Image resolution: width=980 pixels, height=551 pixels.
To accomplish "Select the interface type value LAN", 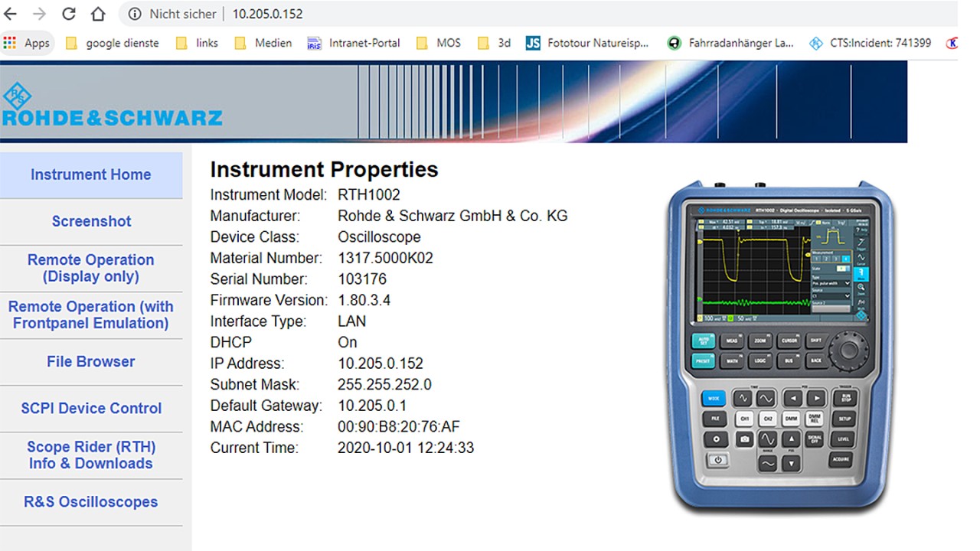I will pos(352,321).
